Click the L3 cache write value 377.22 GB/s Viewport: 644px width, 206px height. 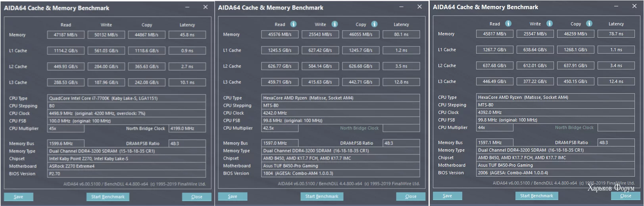[535, 81]
